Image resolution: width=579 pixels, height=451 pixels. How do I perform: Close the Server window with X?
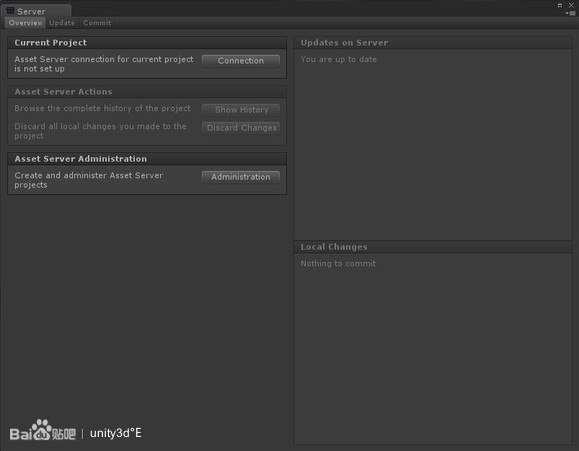pos(571,5)
